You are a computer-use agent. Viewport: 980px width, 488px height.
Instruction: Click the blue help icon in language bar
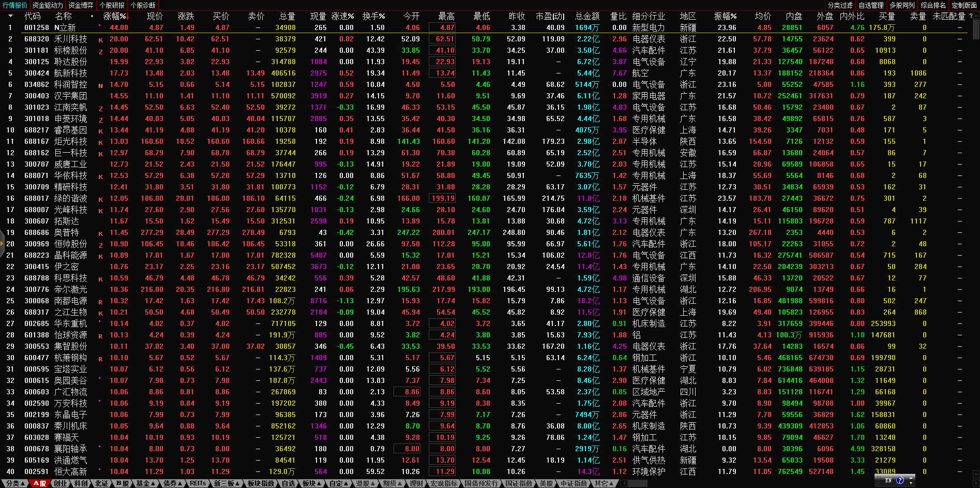(900, 480)
